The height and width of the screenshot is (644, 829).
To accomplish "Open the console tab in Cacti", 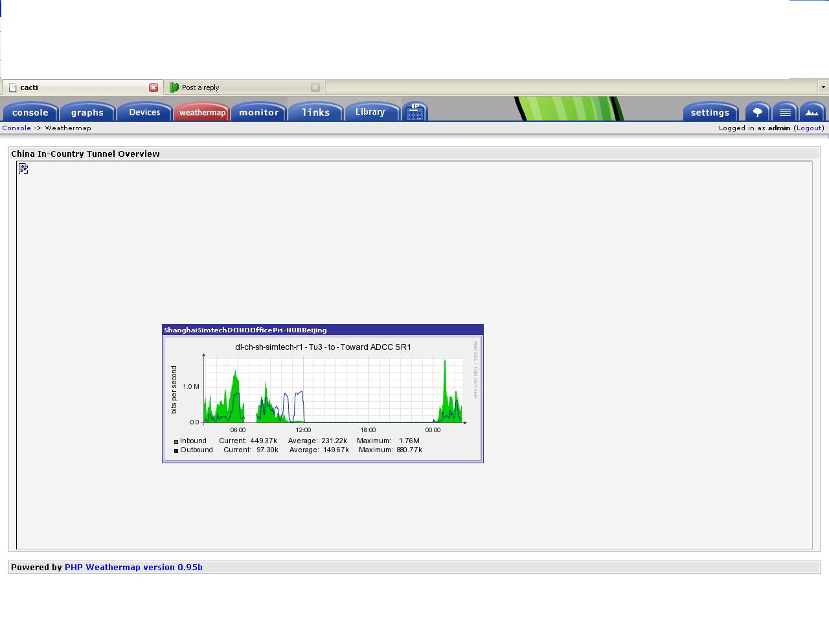I will 30,112.
